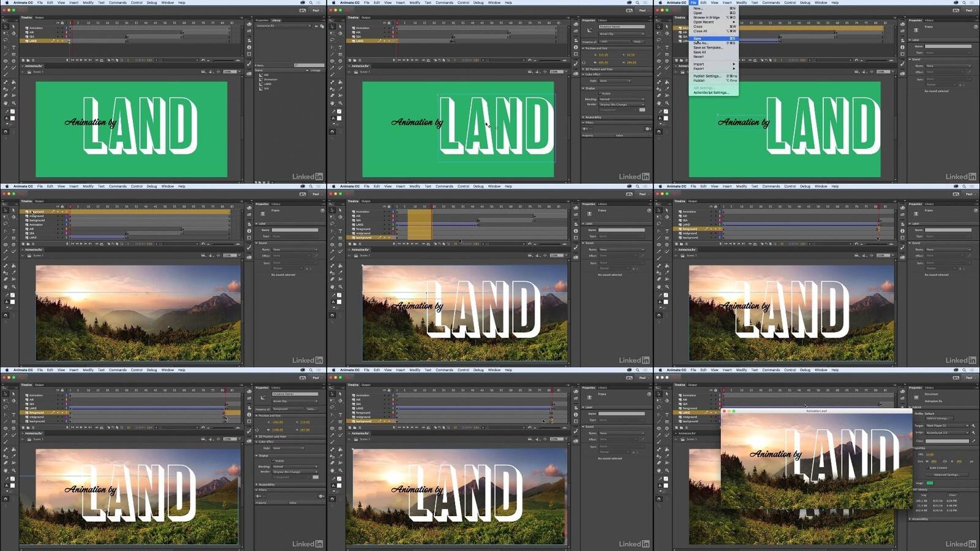The image size is (980, 551).
Task: Choose Revert in the open File menu
Action: coord(714,56)
